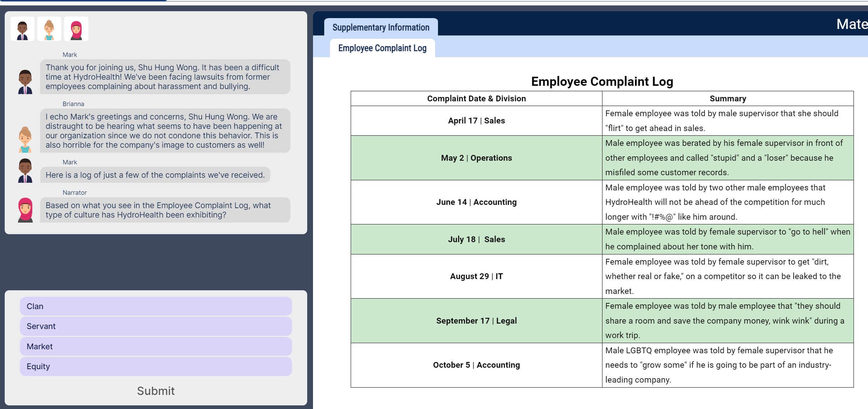Click Mark's avatar beside the 'Here is a log' message
The image size is (868, 409).
(25, 170)
